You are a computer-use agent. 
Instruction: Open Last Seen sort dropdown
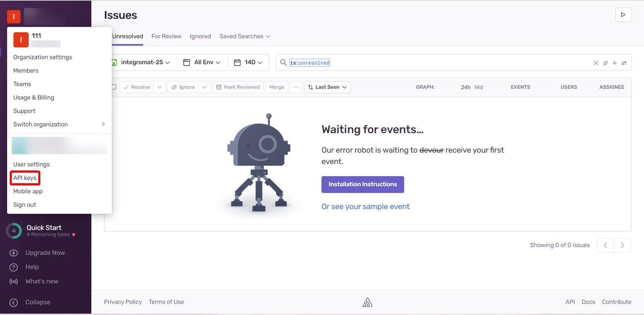pyautogui.click(x=327, y=87)
